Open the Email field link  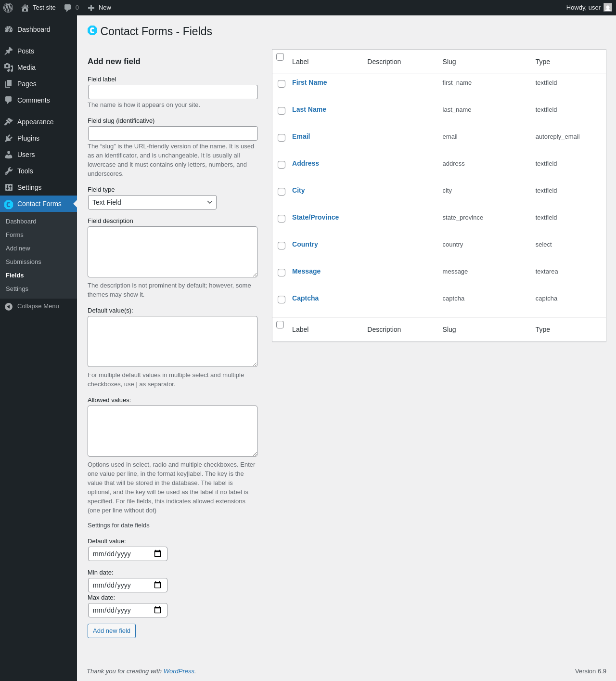(x=301, y=136)
